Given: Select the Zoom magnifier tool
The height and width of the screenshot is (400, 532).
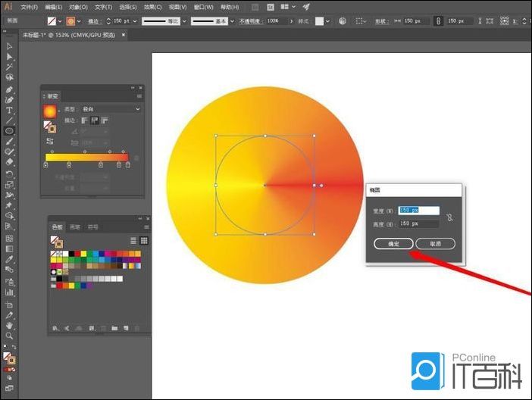Looking at the screenshot, I should (10, 336).
